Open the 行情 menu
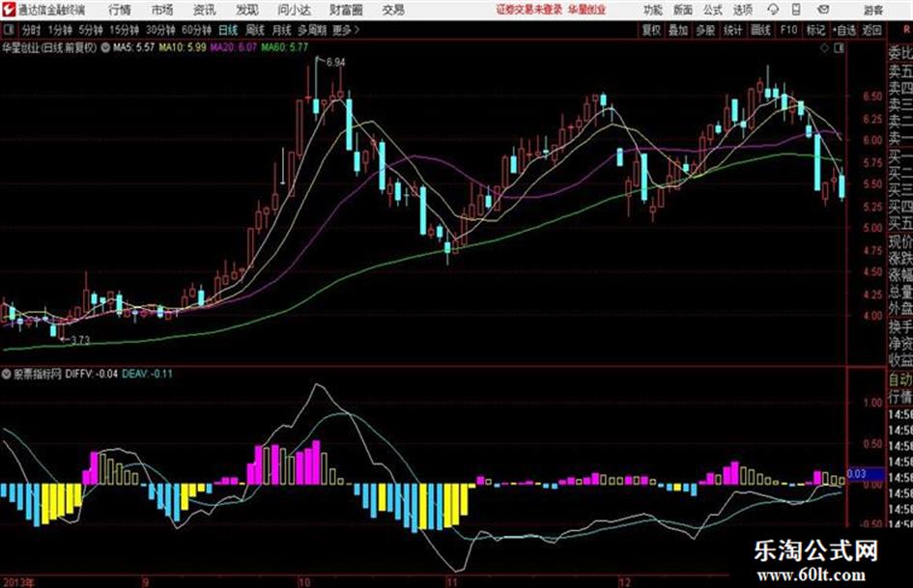The height and width of the screenshot is (588, 913). (120, 10)
